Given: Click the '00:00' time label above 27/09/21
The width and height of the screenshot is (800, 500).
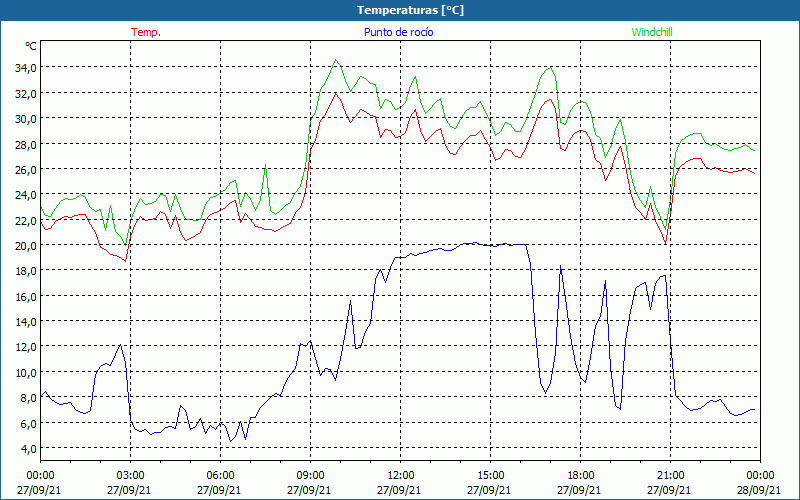Looking at the screenshot, I should (x=41, y=476).
